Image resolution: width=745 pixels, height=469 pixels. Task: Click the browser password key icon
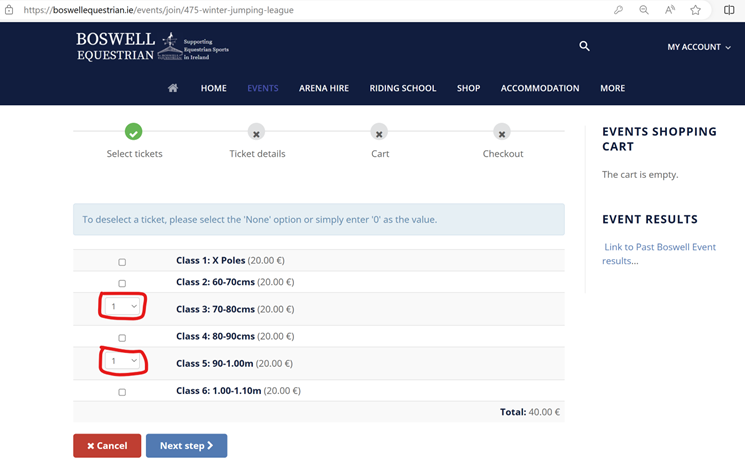click(618, 10)
